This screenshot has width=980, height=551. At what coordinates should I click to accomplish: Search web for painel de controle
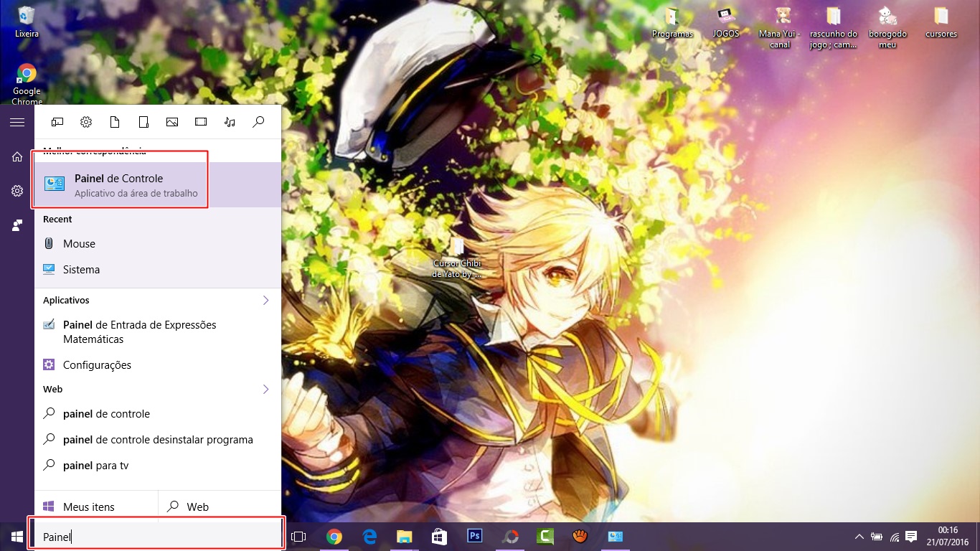(158, 414)
